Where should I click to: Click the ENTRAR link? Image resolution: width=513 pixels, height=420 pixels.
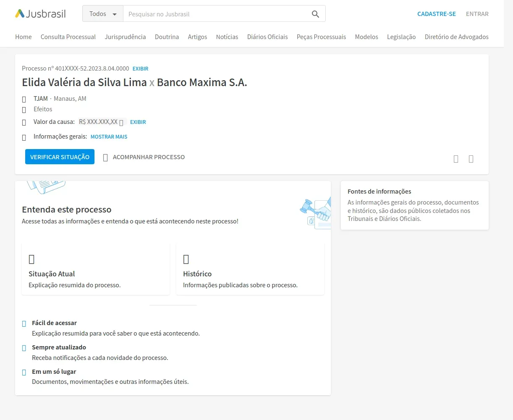click(x=477, y=14)
